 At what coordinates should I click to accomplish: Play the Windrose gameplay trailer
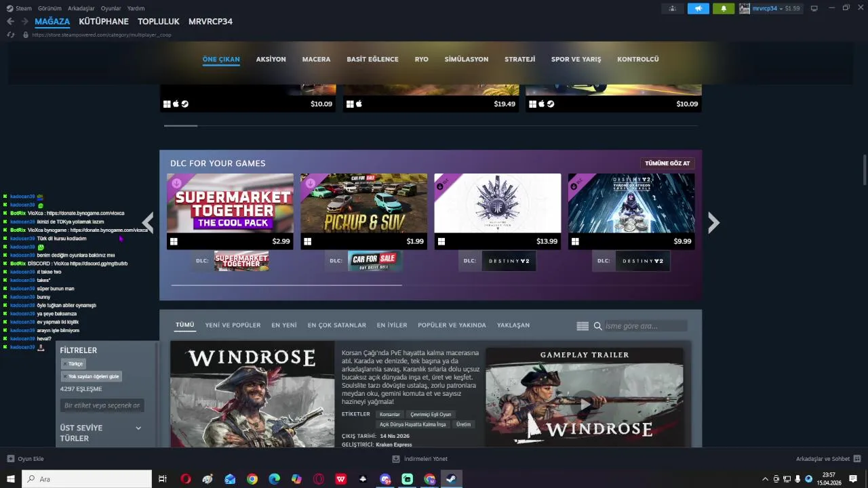pyautogui.click(x=585, y=405)
